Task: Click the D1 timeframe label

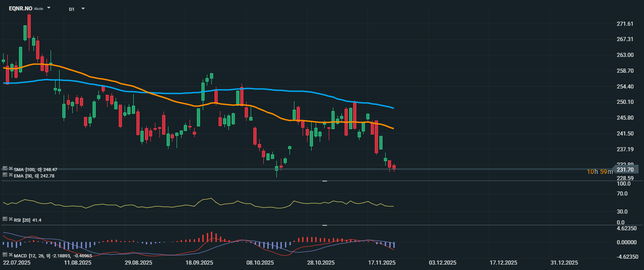Action: click(72, 9)
